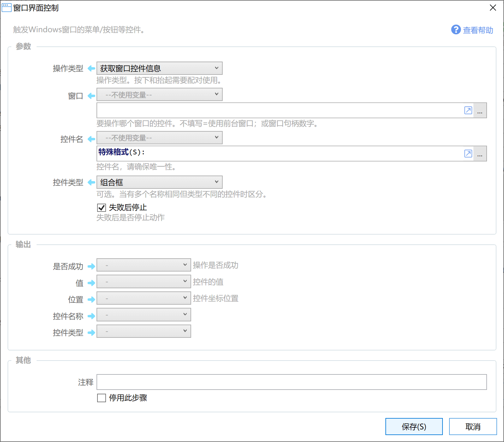
Task: Expand the output 控件类型 dropdown near bottom
Action: pos(144,331)
